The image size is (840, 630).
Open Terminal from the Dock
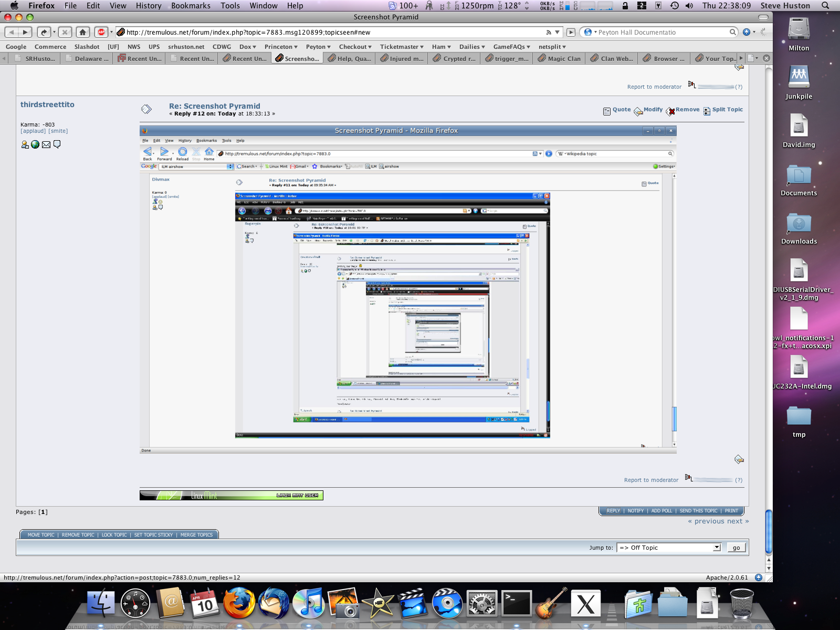(x=517, y=604)
